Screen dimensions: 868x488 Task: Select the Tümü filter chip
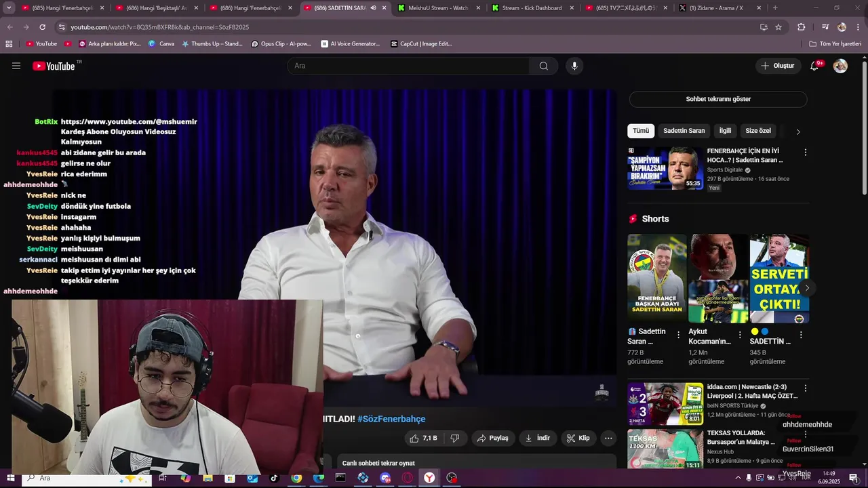(x=641, y=131)
